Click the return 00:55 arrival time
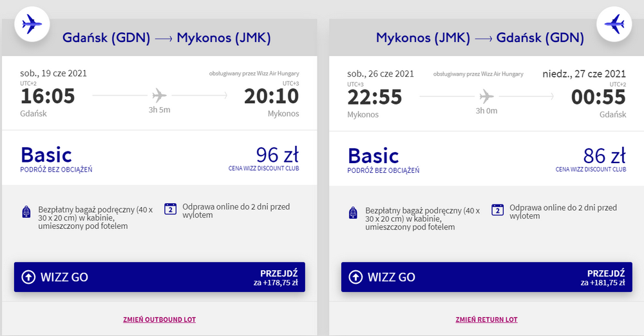This screenshot has width=644, height=336. pos(598,97)
